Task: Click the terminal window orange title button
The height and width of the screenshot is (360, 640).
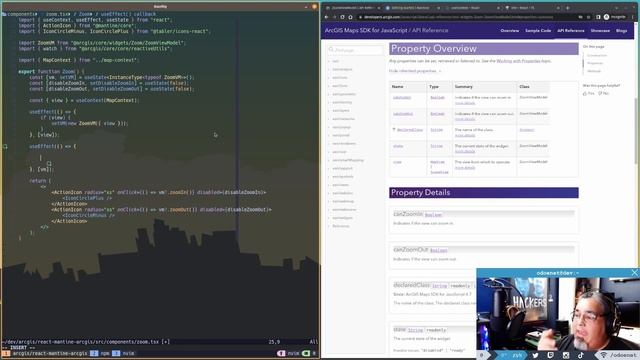Action: coord(314,7)
